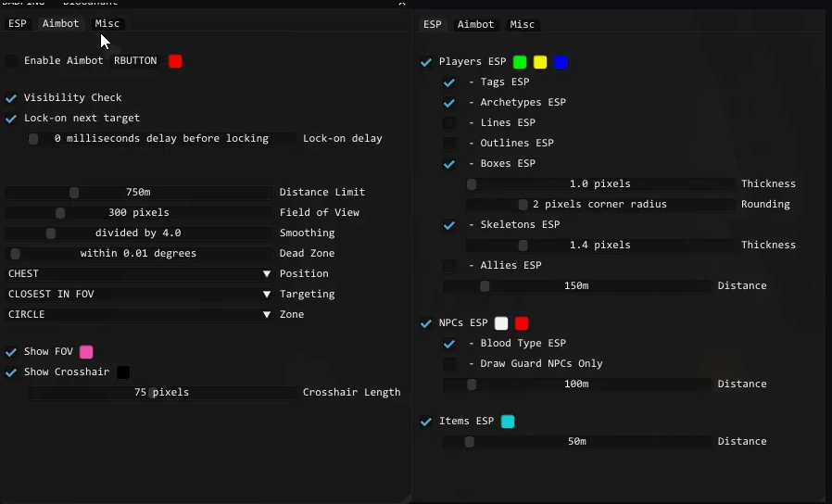
Task: Untick the Show FOV checkbox
Action: [11, 352]
